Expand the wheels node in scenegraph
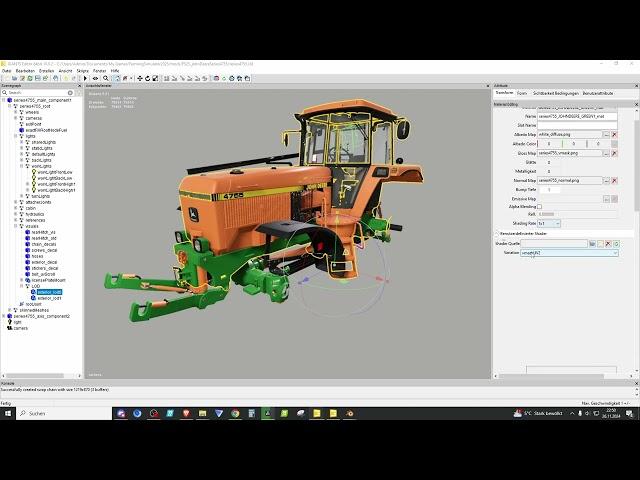Screen dimensions: 640x480 16,112
